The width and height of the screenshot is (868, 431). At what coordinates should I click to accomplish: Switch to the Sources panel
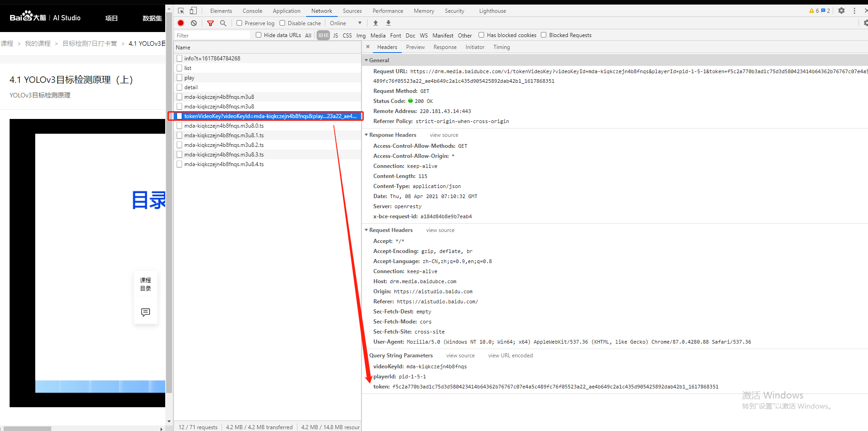(352, 11)
